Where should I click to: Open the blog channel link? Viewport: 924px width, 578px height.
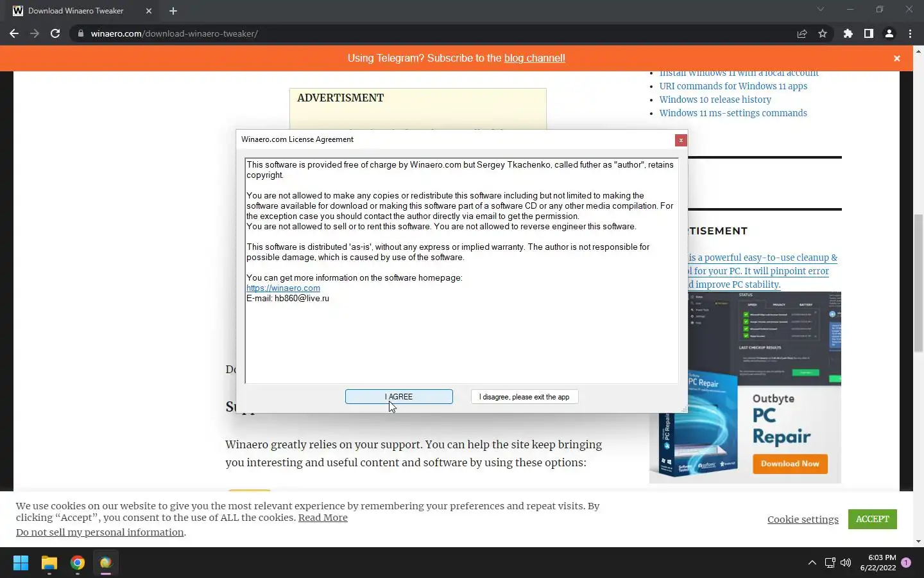coord(535,58)
